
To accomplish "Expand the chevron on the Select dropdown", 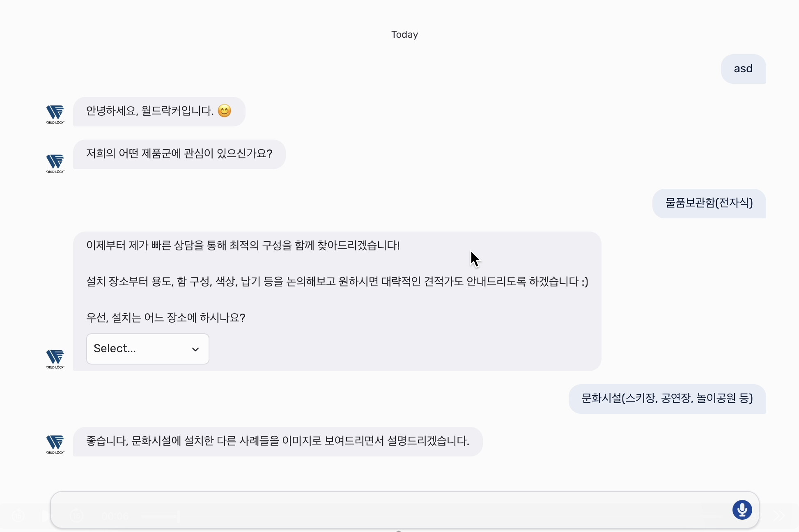I will [x=195, y=349].
